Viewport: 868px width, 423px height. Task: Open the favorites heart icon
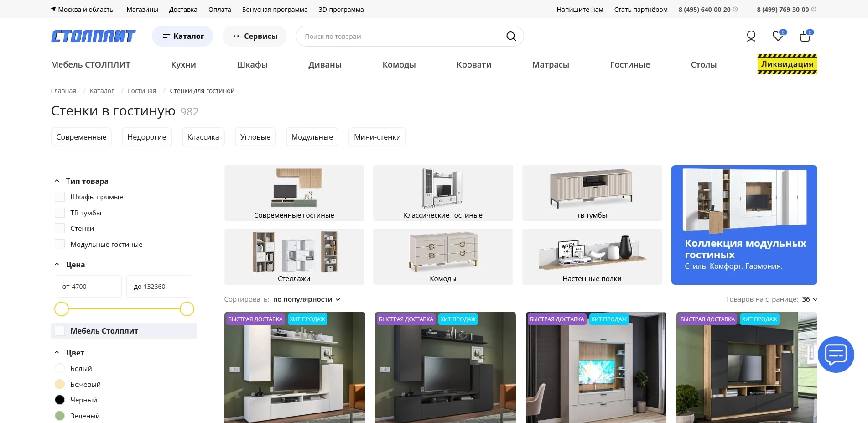[x=778, y=36]
